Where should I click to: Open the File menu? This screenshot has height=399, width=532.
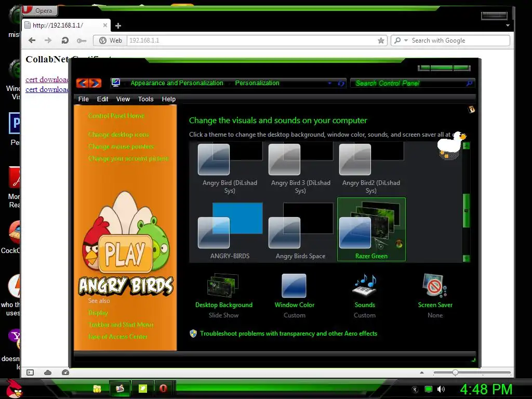click(x=84, y=99)
